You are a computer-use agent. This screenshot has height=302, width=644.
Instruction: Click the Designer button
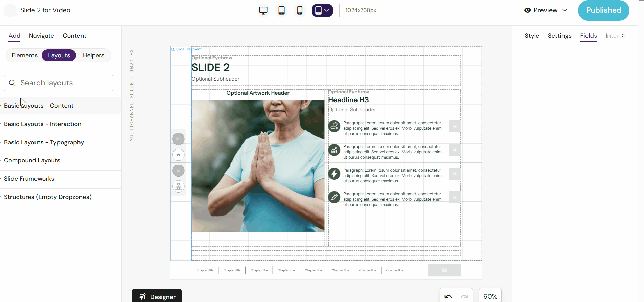157,296
